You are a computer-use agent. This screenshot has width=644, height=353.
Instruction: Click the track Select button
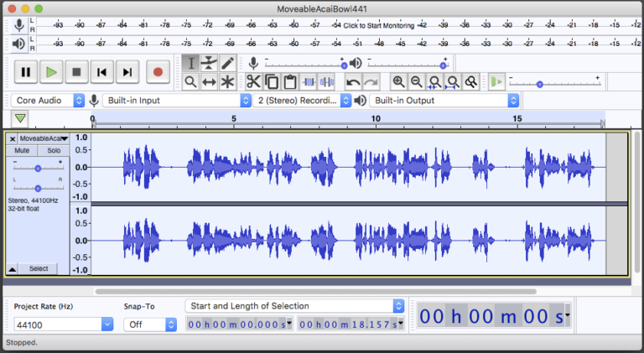39,268
